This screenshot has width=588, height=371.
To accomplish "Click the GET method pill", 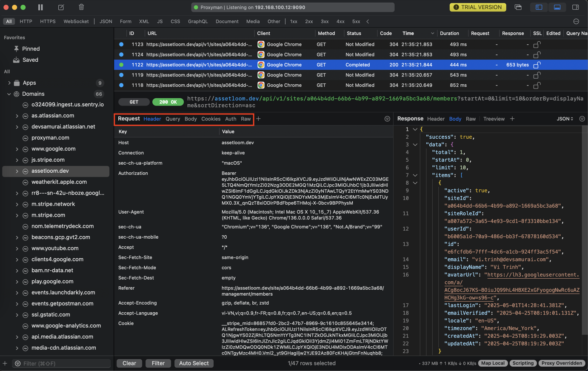I will pyautogui.click(x=134, y=102).
